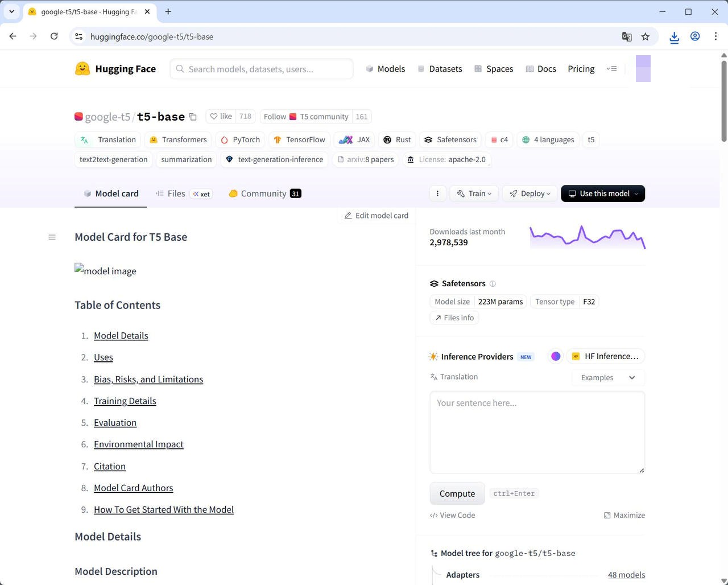
Task: Click the c4 dataset tag
Action: point(499,139)
